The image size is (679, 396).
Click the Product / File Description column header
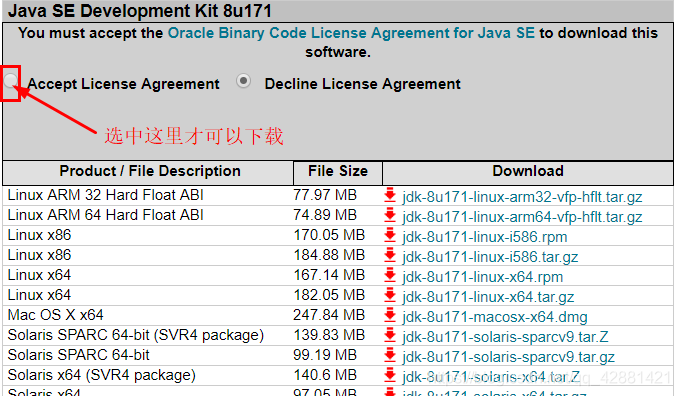point(148,173)
